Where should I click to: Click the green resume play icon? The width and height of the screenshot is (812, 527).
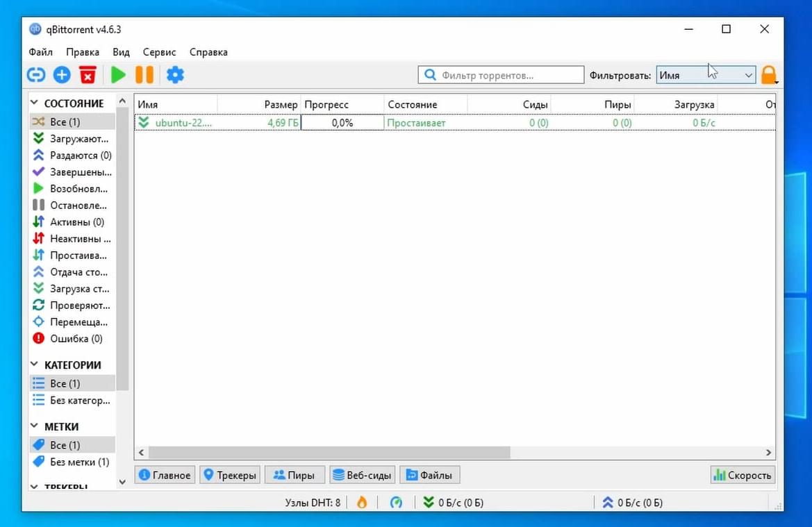click(x=118, y=75)
